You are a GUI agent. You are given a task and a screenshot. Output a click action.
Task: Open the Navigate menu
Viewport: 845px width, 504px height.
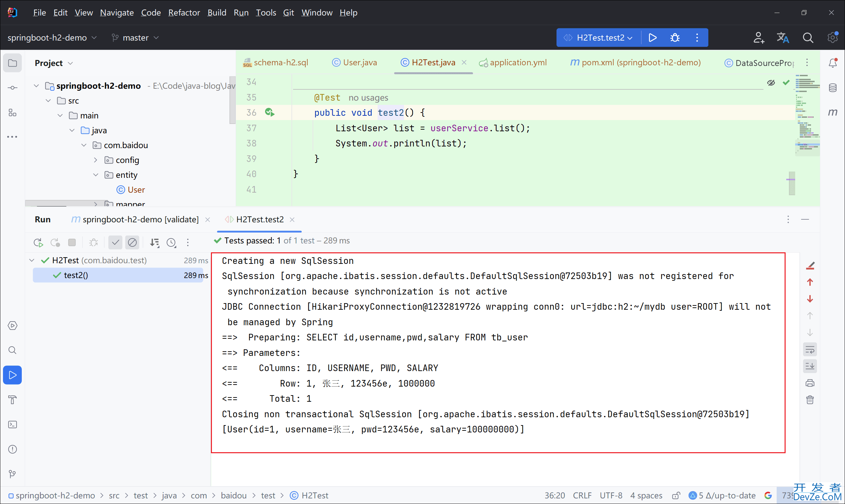tap(117, 13)
